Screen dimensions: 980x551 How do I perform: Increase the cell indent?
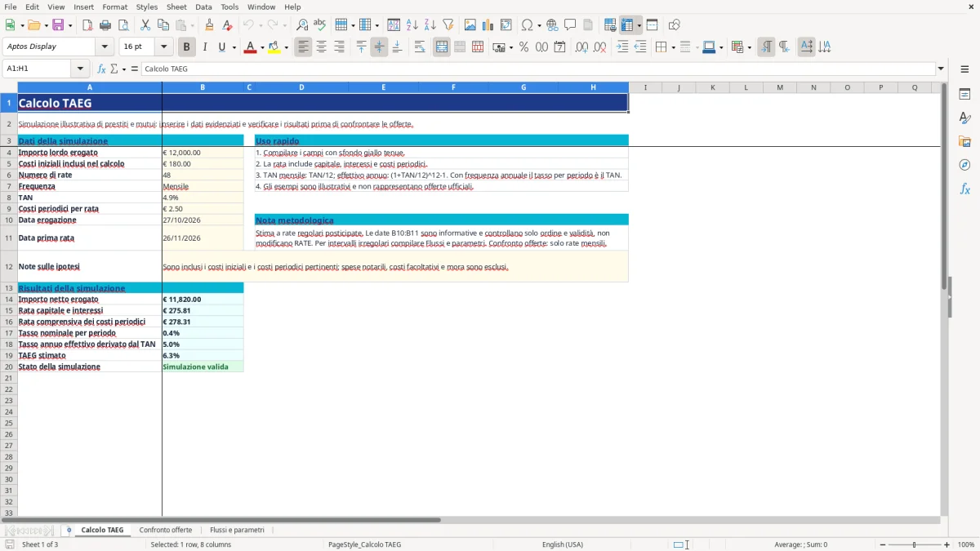622,47
